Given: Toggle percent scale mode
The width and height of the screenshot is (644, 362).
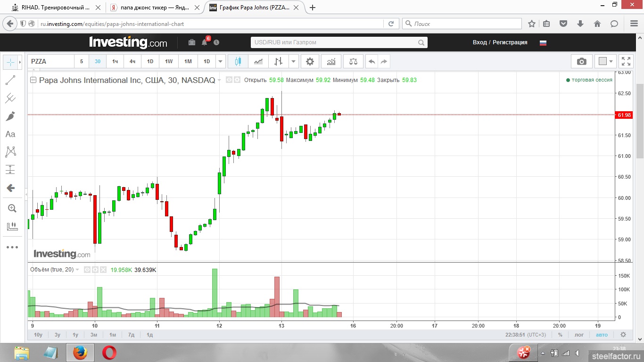Looking at the screenshot, I should (x=560, y=335).
